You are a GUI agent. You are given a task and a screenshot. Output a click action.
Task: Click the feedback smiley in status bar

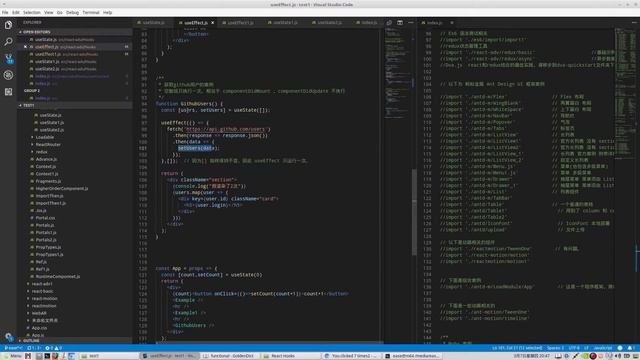coord(620,348)
